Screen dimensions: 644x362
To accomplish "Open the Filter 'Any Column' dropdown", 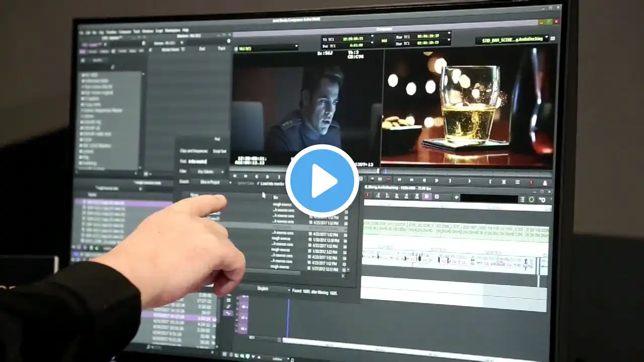I will [207, 171].
